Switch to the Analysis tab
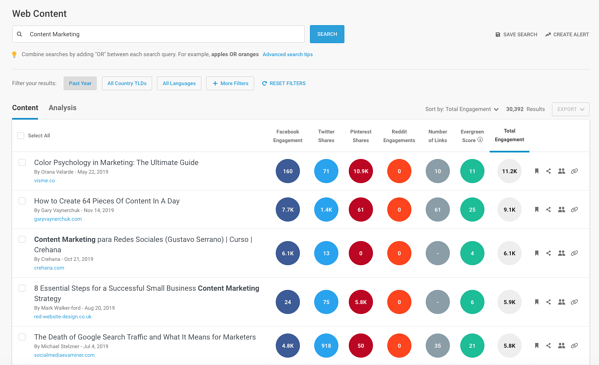The image size is (599, 365). point(62,108)
